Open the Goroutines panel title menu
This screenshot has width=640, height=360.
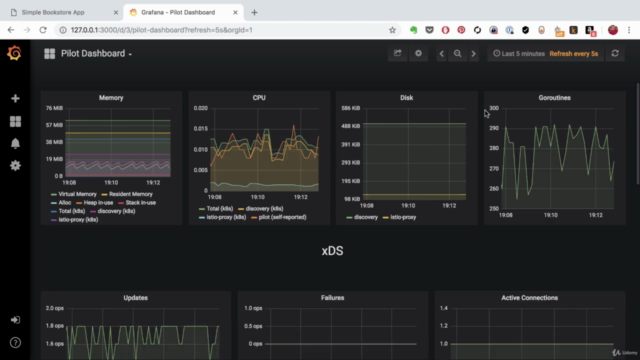[x=554, y=98]
